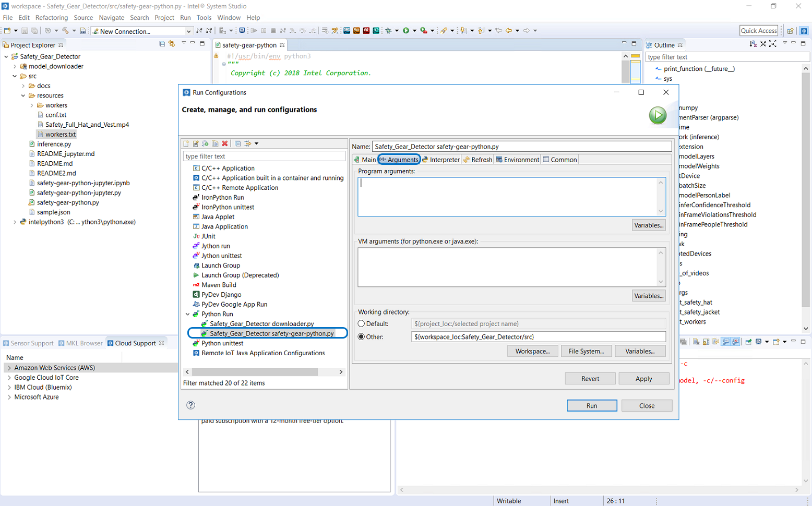Click Collapse All icon in Project Explorer
The height and width of the screenshot is (506, 812).
click(x=162, y=44)
